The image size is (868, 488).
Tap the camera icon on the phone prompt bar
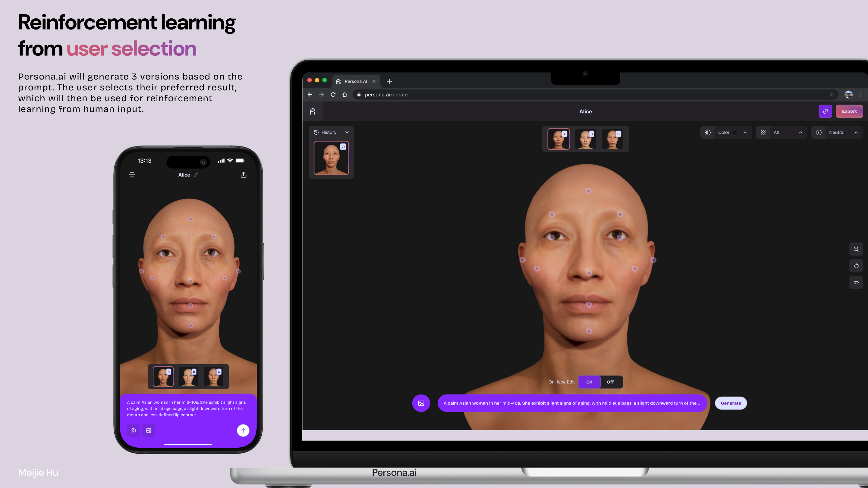[x=133, y=430]
